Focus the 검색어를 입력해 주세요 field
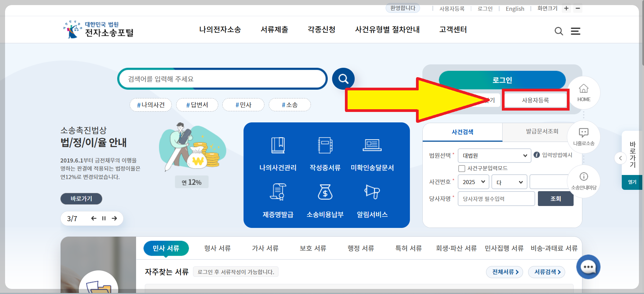The width and height of the screenshot is (644, 294). (x=222, y=79)
